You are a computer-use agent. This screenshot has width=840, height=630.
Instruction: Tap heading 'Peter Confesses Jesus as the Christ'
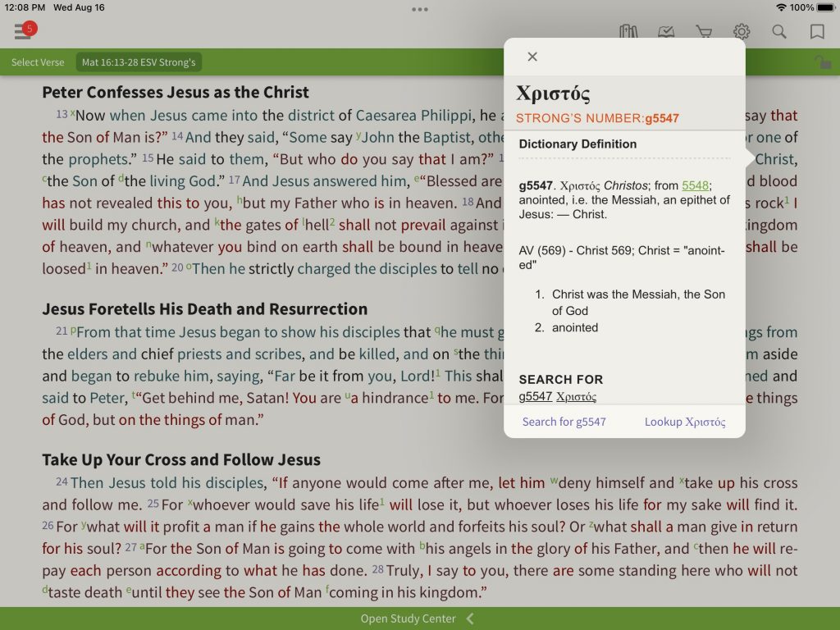coord(176,92)
